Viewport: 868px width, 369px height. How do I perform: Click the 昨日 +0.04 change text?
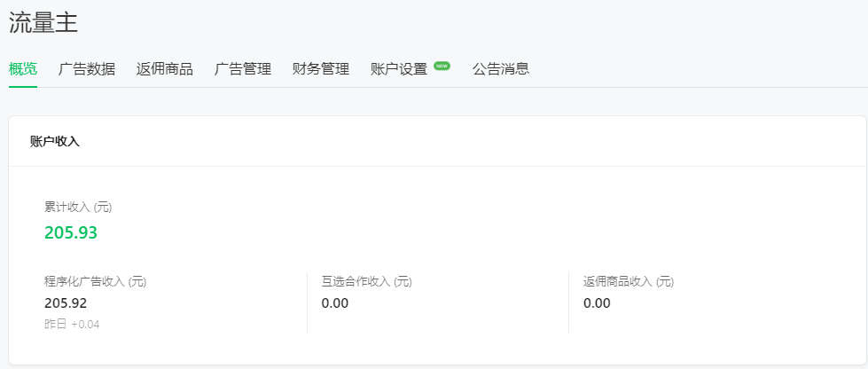point(72,324)
